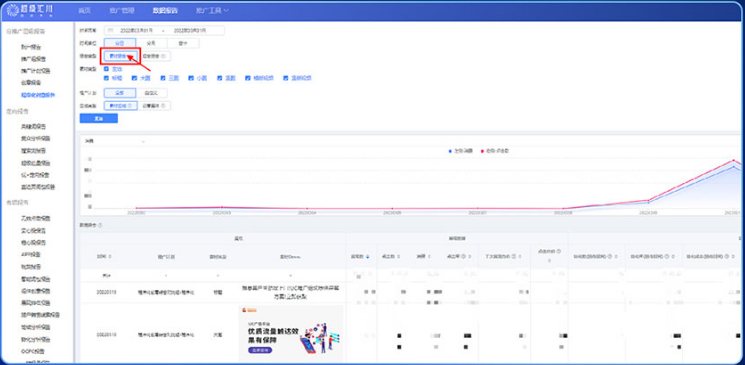This screenshot has height=365, width=745.
Task: Select the highlighted 程序化创意报告 sidebar item
Action: 38,95
